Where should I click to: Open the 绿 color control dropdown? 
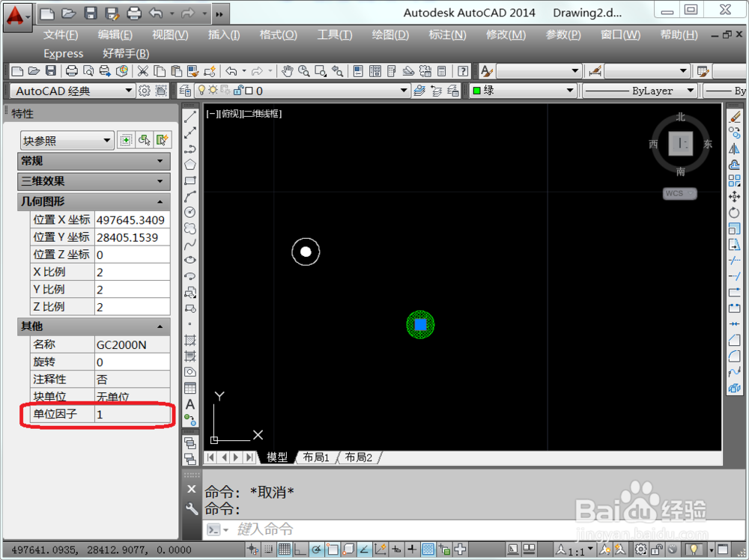coord(523,91)
